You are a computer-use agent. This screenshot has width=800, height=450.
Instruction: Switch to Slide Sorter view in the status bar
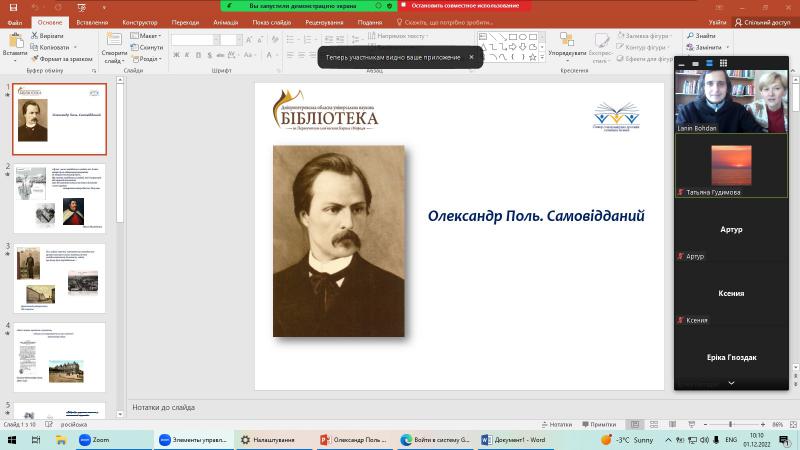(654, 424)
